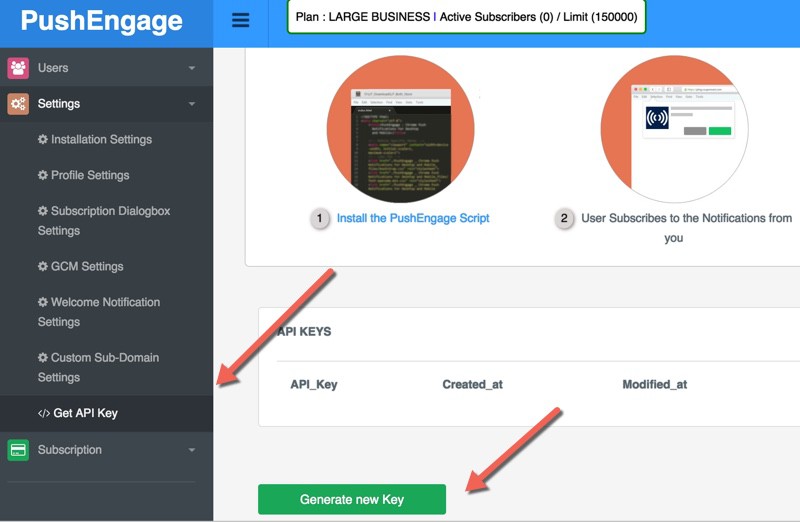Open Installation Settings

point(95,139)
